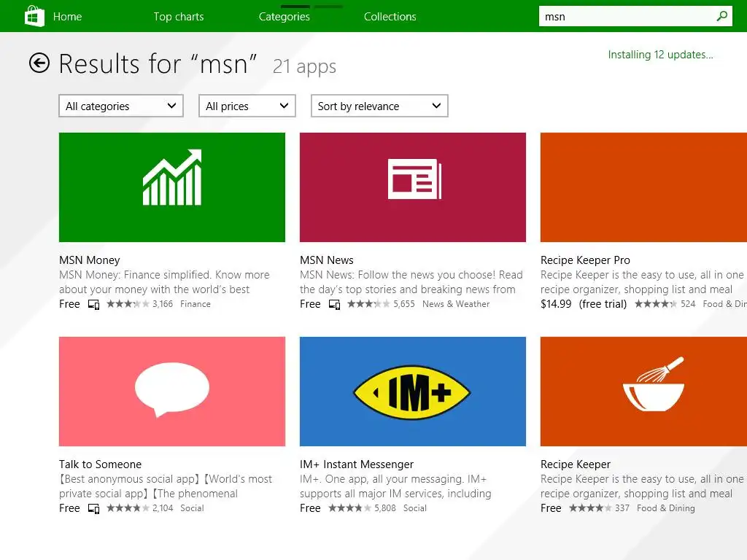Click the IM+ Instant Messenger title
The width and height of the screenshot is (747, 560).
pos(357,464)
